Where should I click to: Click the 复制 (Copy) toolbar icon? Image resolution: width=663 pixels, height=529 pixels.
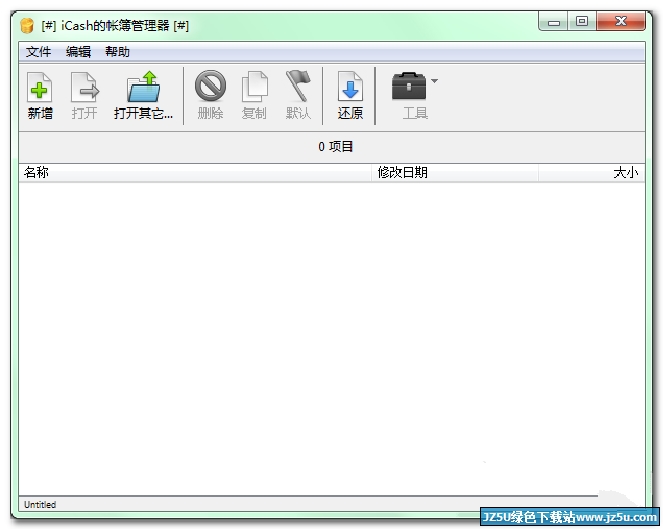coord(254,87)
